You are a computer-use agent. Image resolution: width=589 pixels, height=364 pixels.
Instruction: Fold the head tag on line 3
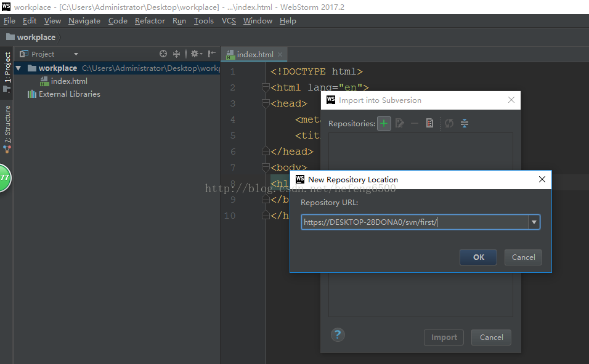click(x=266, y=103)
